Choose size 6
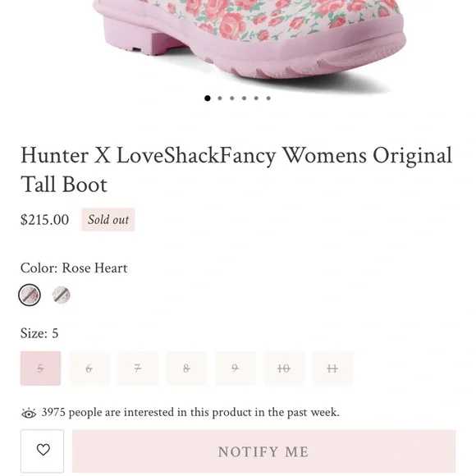Viewport: 476px width, 476px height. click(x=89, y=368)
